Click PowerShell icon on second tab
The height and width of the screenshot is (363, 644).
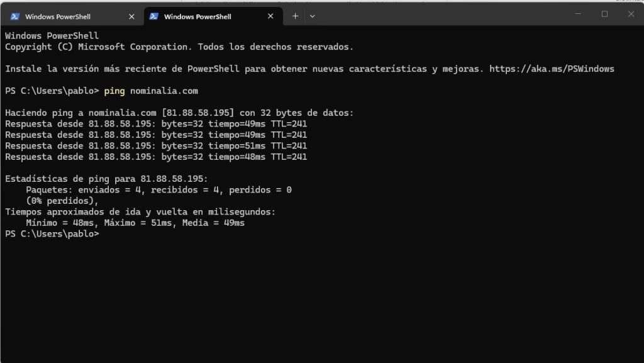tap(154, 16)
